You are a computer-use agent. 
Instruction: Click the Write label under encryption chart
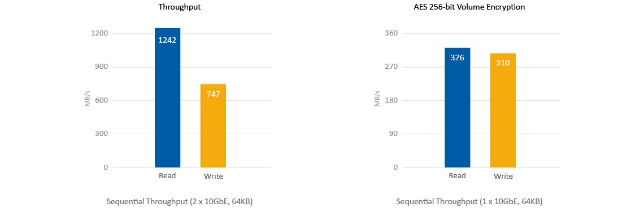[503, 176]
